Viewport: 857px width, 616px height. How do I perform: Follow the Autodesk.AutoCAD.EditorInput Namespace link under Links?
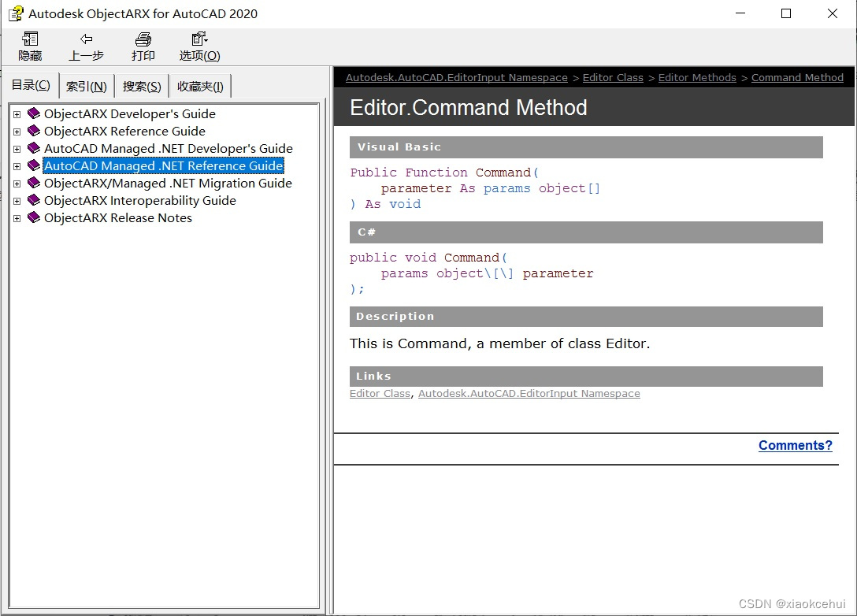pyautogui.click(x=529, y=394)
